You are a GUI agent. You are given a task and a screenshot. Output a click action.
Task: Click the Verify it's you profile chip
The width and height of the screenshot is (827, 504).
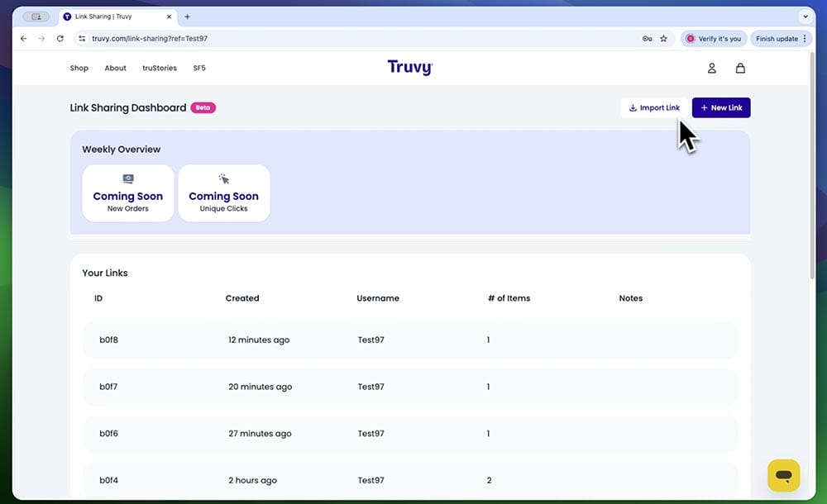click(714, 39)
